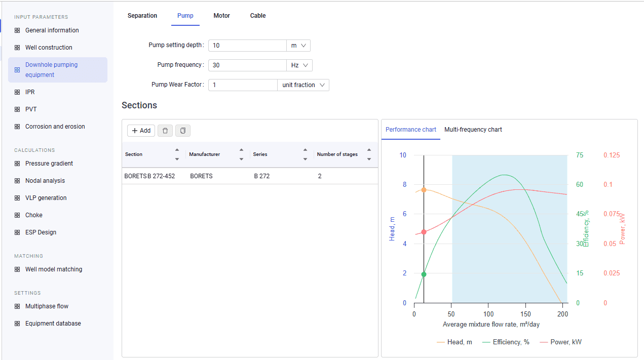The width and height of the screenshot is (644, 360).
Task: Sort the table by the Section column arrows
Action: [x=177, y=154]
